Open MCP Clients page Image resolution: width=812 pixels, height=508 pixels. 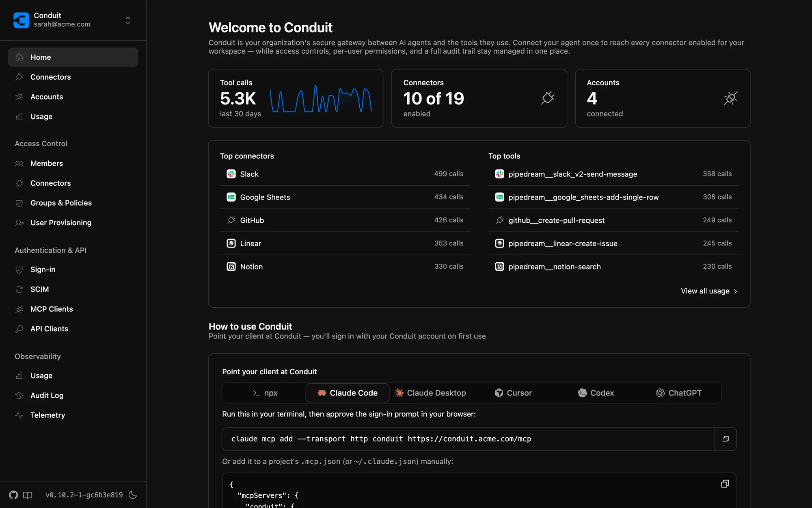pyautogui.click(x=73, y=309)
